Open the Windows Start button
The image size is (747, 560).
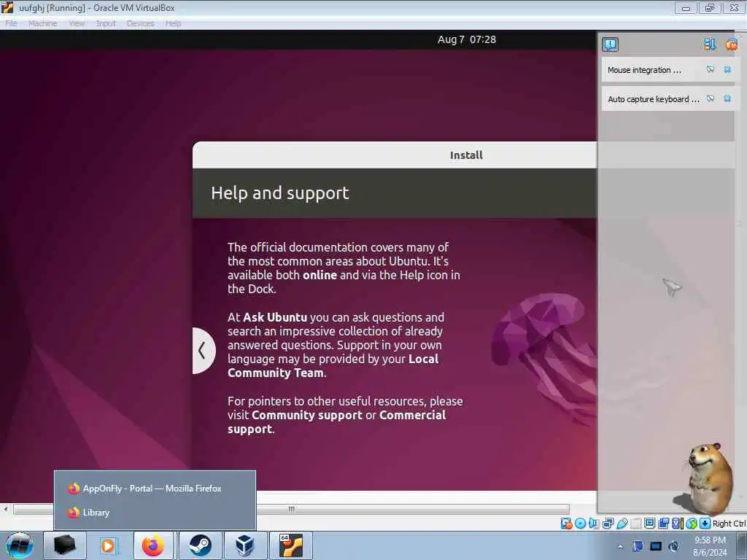pos(20,545)
